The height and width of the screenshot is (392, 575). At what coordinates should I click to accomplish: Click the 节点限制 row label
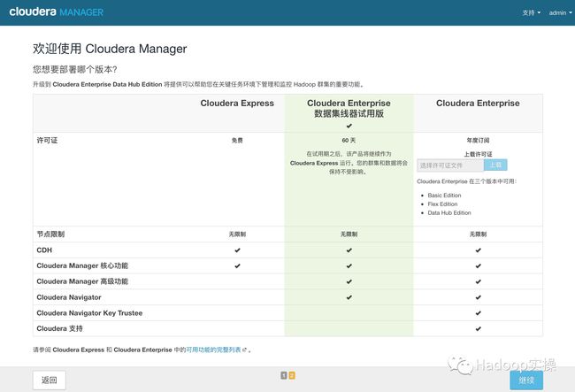(50, 234)
